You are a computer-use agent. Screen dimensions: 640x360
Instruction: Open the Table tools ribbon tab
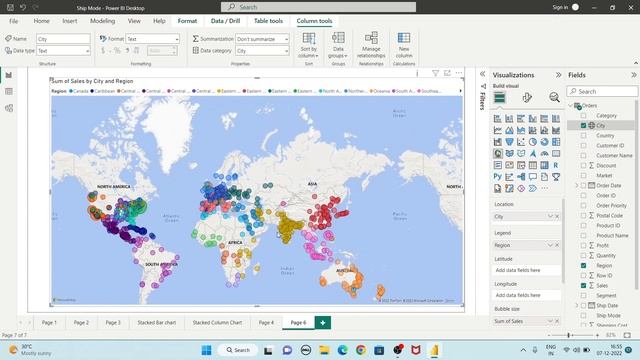click(x=268, y=21)
